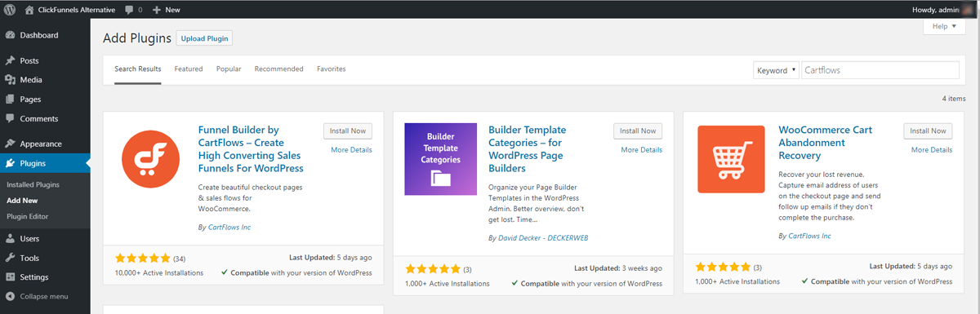Open the Tools menu wrench icon
Viewport: 980px width, 314px height.
pyautogui.click(x=10, y=259)
